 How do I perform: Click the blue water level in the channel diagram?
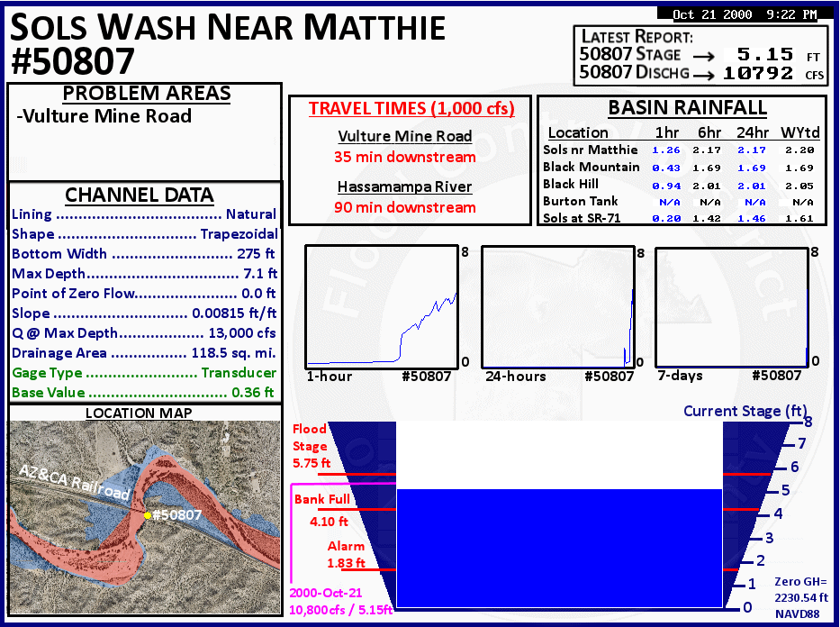[x=559, y=548]
